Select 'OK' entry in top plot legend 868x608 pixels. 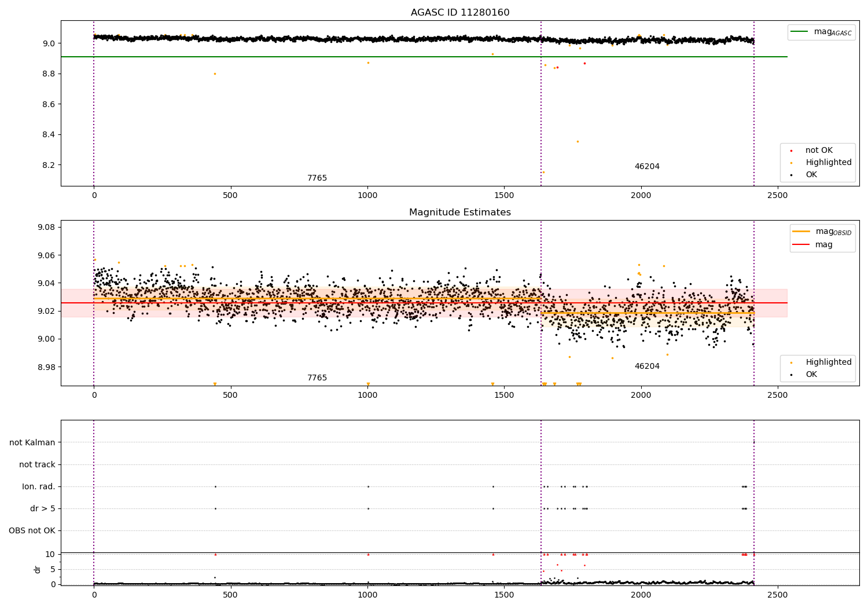811,175
